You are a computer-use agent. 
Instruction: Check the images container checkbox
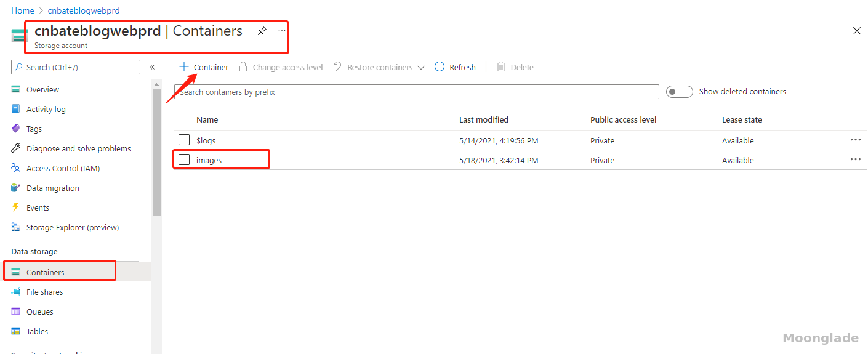[184, 159]
